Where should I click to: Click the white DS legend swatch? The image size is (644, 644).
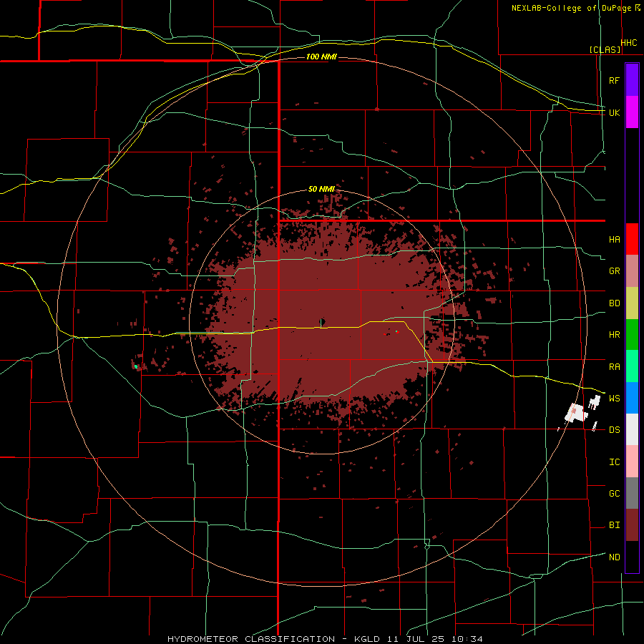[632, 429]
